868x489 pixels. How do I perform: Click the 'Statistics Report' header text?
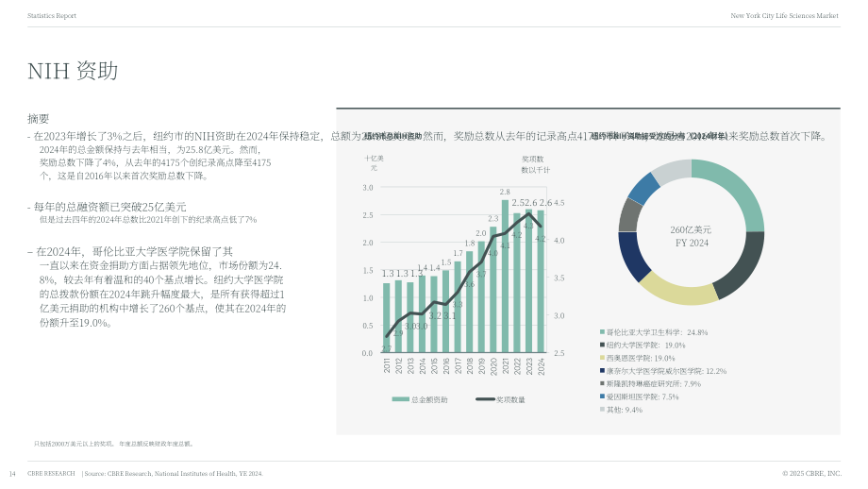pos(52,15)
